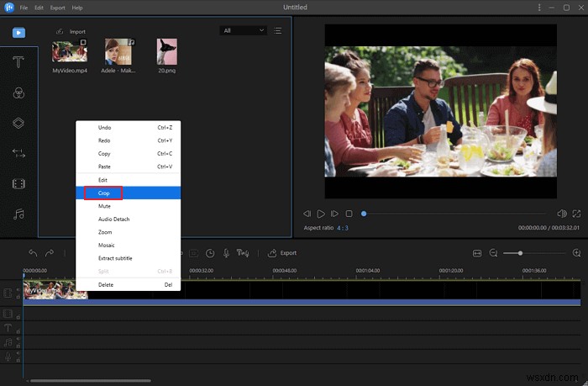
Task: Open the Text panel in sidebar
Action: 18,62
